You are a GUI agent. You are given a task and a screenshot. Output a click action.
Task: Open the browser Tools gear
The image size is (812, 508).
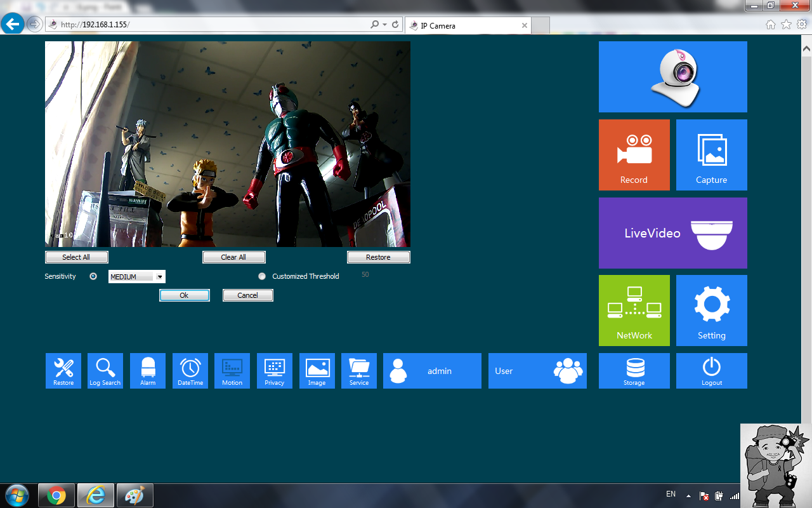(802, 24)
